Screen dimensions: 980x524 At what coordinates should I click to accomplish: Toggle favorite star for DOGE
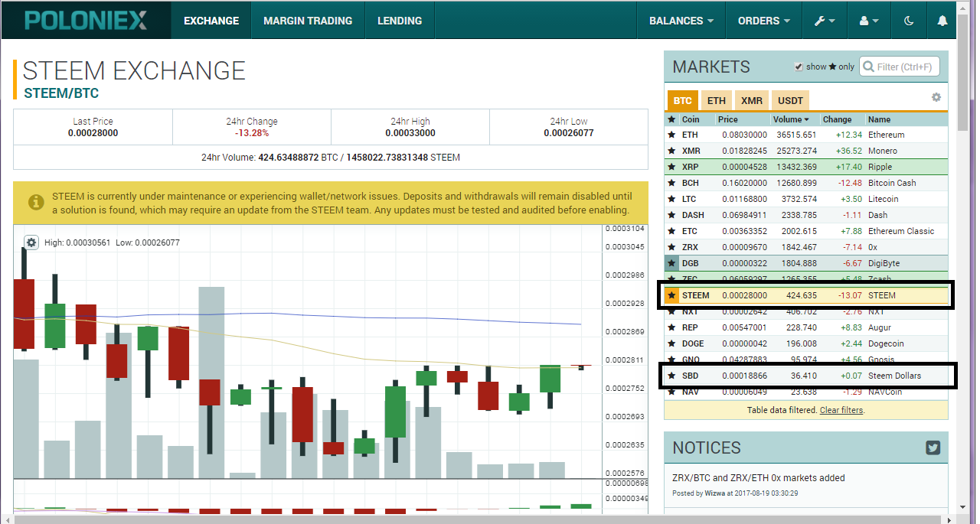coord(671,343)
